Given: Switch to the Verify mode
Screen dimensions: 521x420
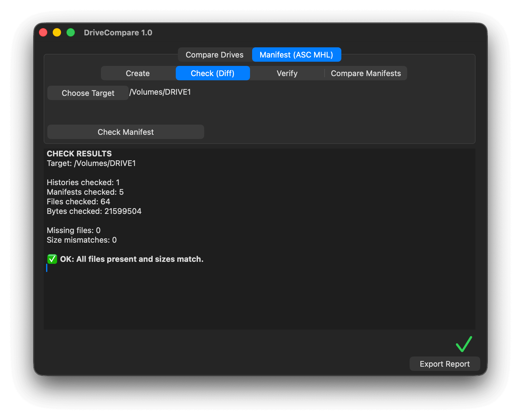Looking at the screenshot, I should (x=287, y=73).
